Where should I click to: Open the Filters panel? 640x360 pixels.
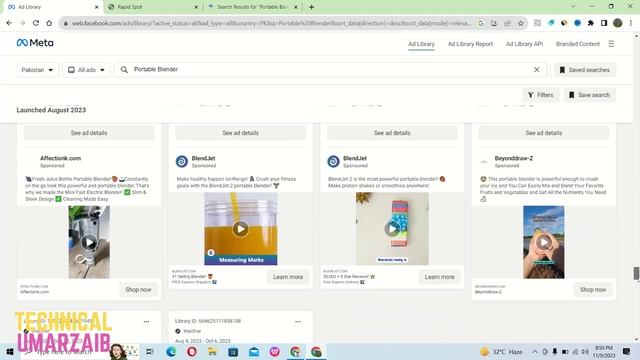(540, 95)
